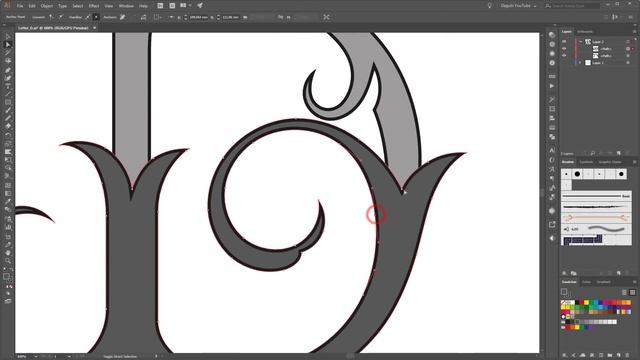Open the Pathfinder panel in dock
The height and width of the screenshot is (360, 640).
click(552, 137)
